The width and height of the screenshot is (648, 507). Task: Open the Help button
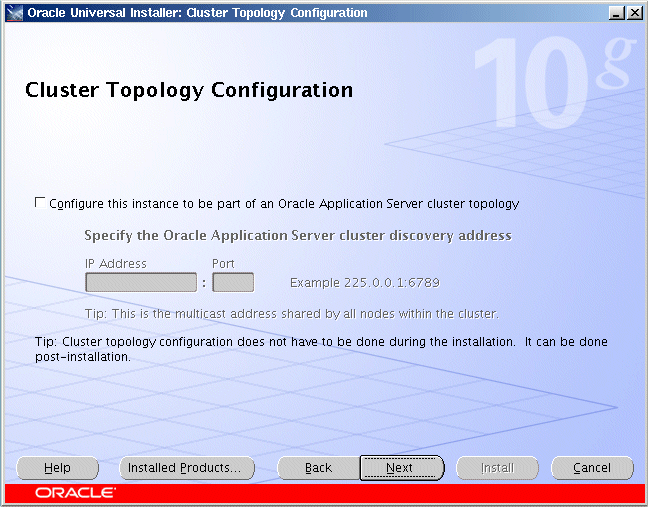point(57,468)
